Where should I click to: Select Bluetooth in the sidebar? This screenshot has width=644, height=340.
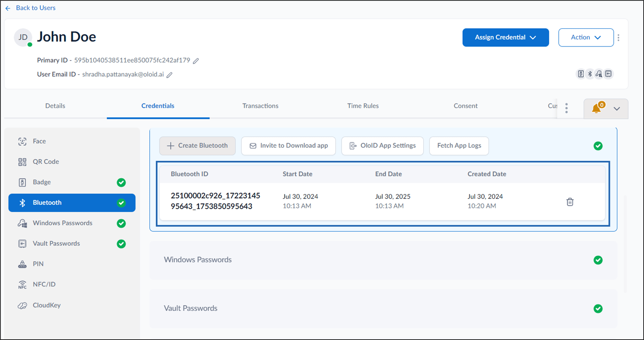tap(72, 203)
